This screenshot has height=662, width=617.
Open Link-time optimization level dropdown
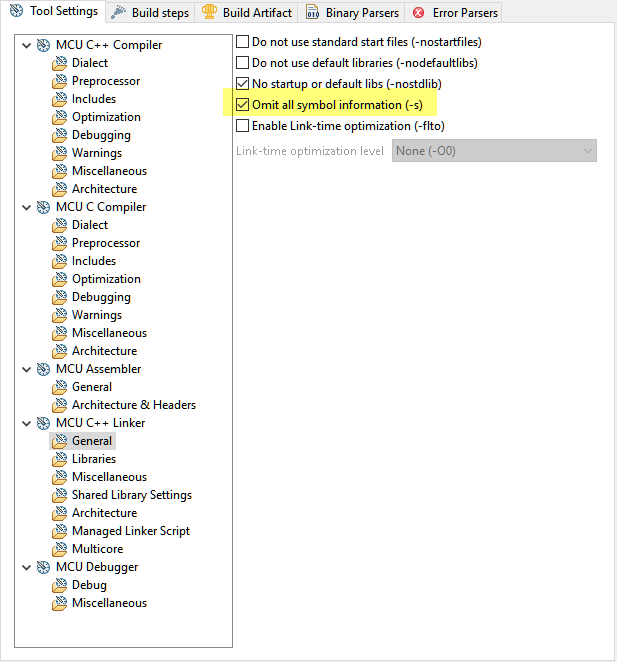point(494,151)
